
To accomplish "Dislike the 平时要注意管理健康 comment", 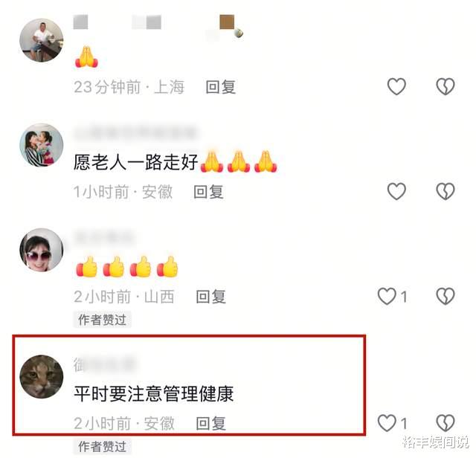I will pos(445,423).
